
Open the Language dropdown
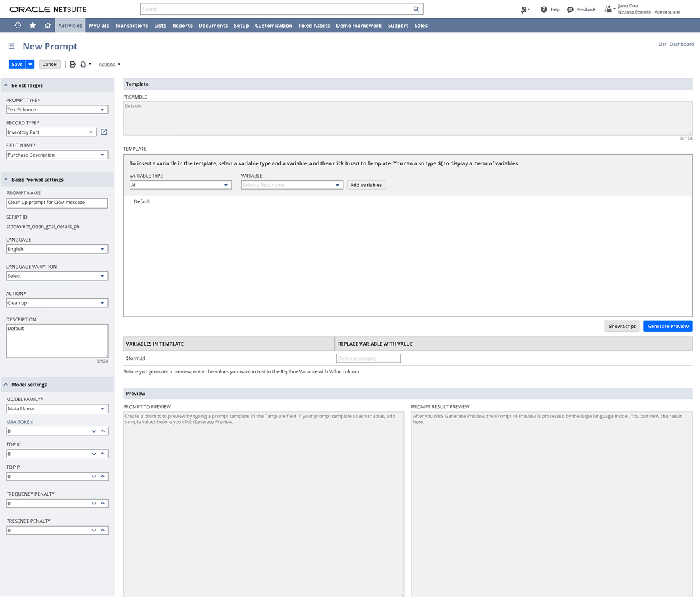pos(57,249)
